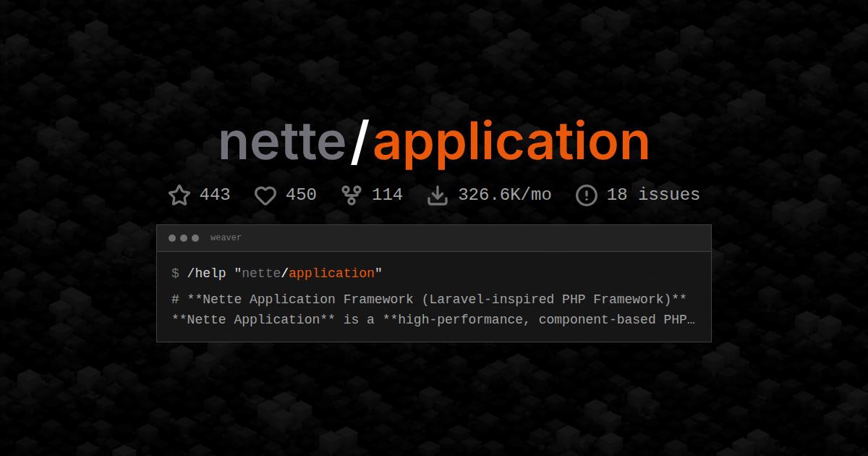The height and width of the screenshot is (456, 868).
Task: Select the weaver tab label
Action: pyautogui.click(x=226, y=237)
